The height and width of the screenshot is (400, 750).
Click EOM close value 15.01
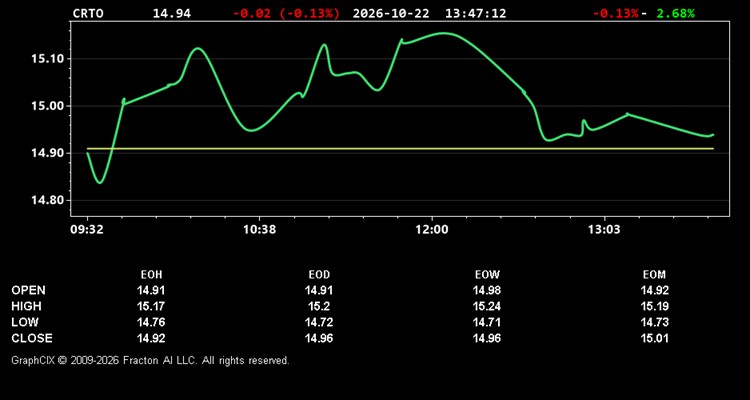655,338
